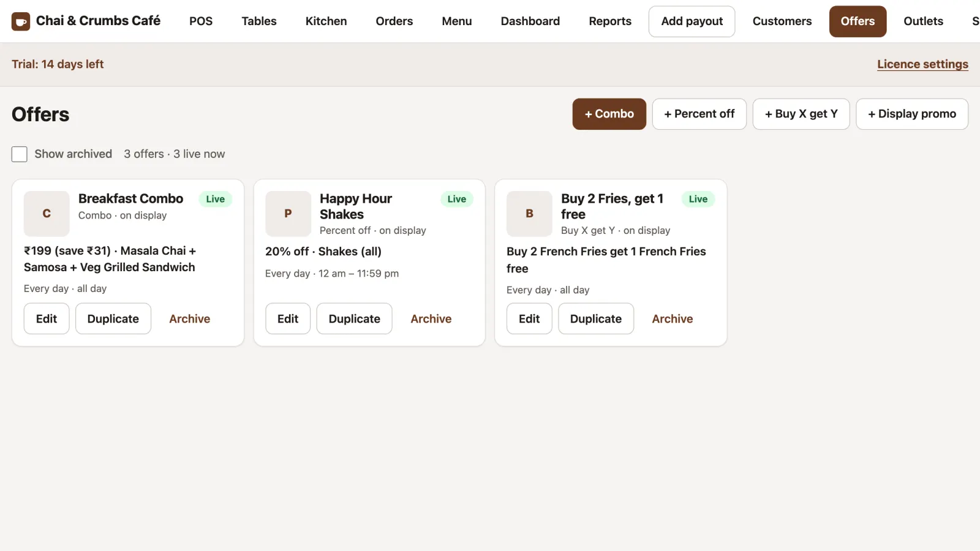Click the Chai & Crumbs Café cup logo
The width and height of the screenshot is (980, 551).
pyautogui.click(x=21, y=21)
